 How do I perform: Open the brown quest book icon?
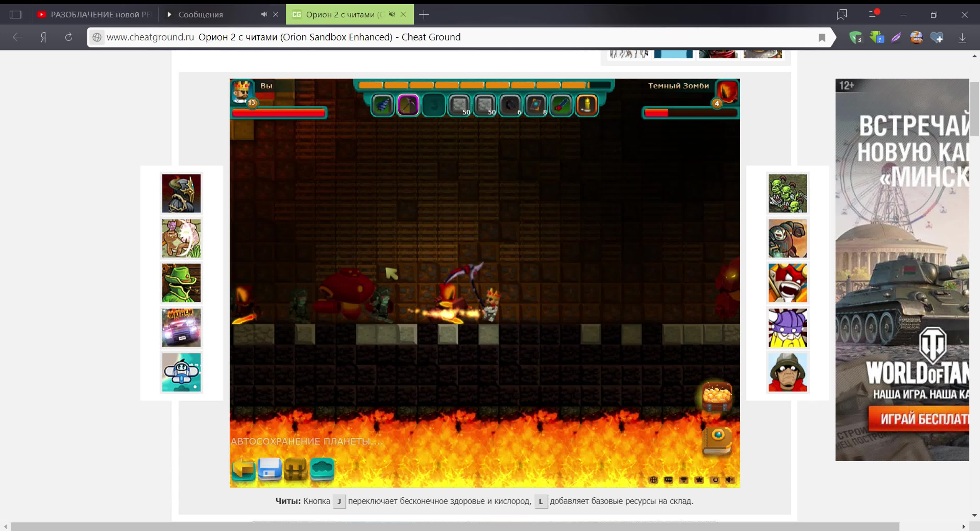pyautogui.click(x=717, y=441)
